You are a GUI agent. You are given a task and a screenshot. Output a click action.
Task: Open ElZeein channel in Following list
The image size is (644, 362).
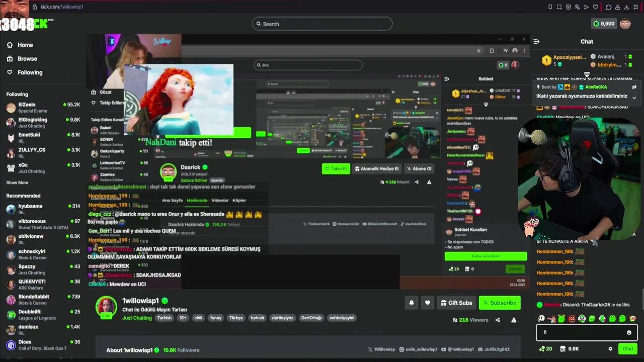43,108
